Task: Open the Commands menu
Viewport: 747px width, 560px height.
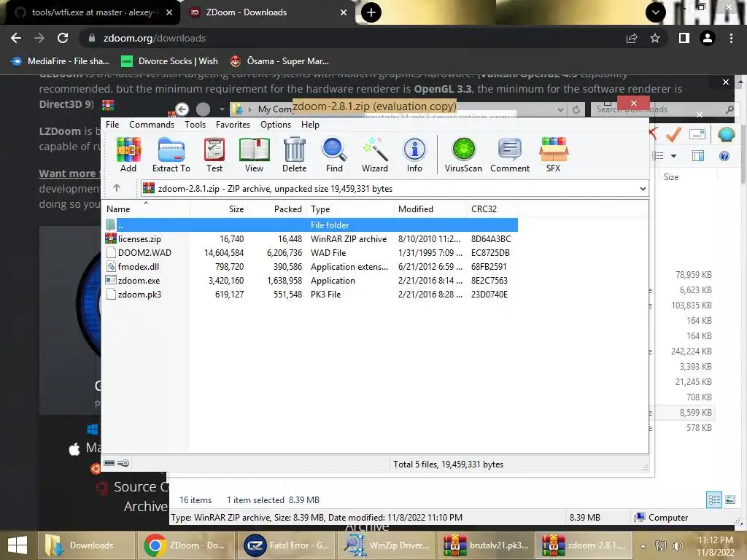Action: point(152,124)
